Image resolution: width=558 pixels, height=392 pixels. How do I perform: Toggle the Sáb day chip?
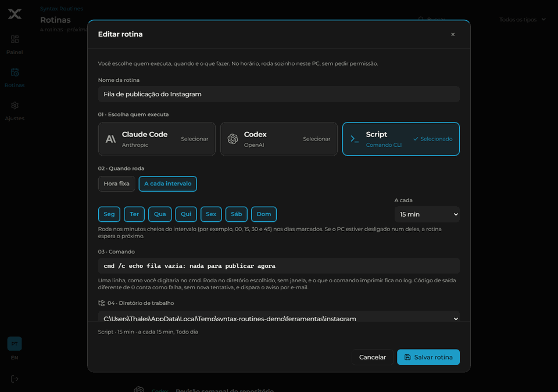pyautogui.click(x=237, y=214)
